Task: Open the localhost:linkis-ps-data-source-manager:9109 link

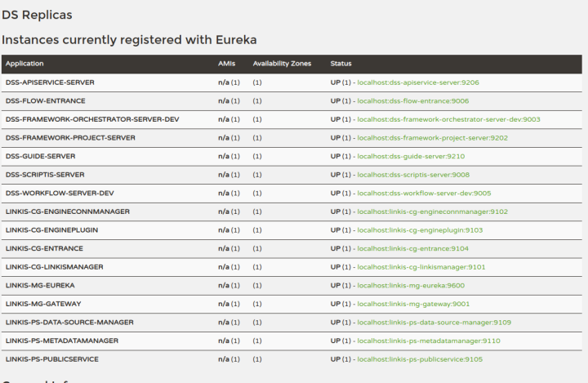Action: [x=434, y=323]
